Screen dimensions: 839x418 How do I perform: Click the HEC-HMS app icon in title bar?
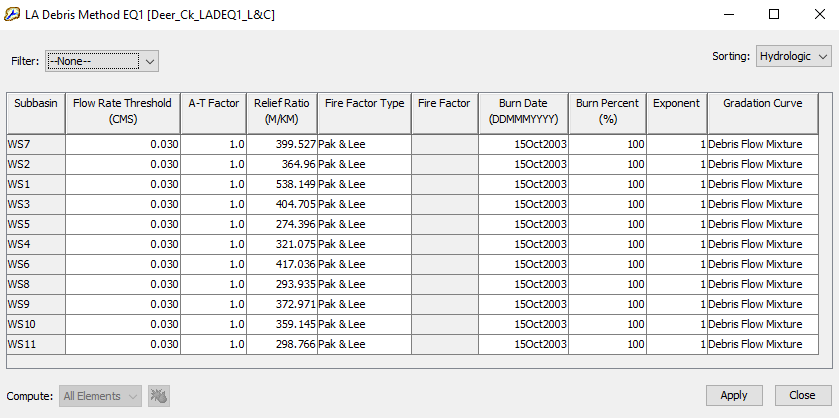12,14
